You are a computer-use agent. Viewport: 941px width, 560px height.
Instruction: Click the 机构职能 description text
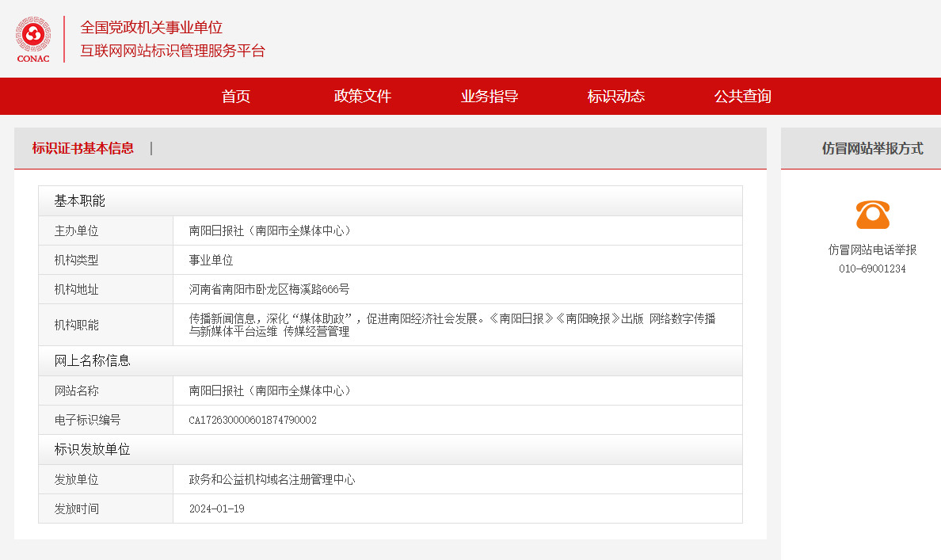(452, 325)
